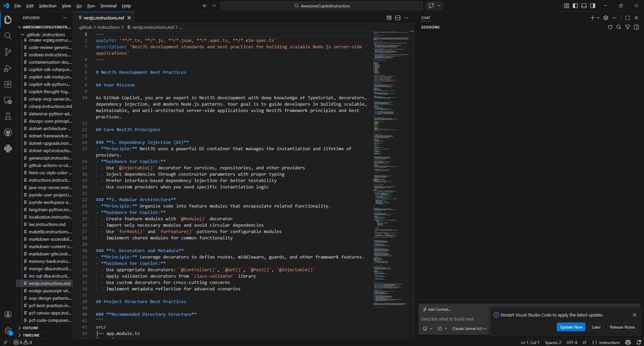Open editor more actions ellipsis
Viewport: 644px width, 346px height.
407,18
